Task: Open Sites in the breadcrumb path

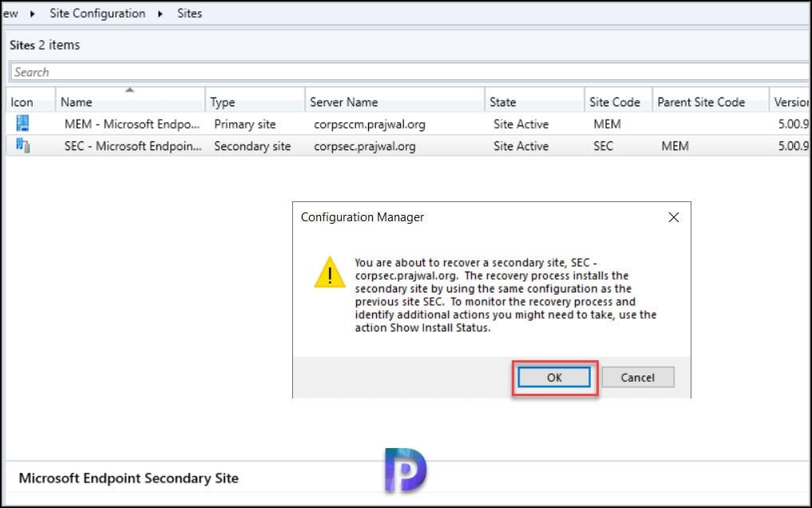Action: click(189, 14)
